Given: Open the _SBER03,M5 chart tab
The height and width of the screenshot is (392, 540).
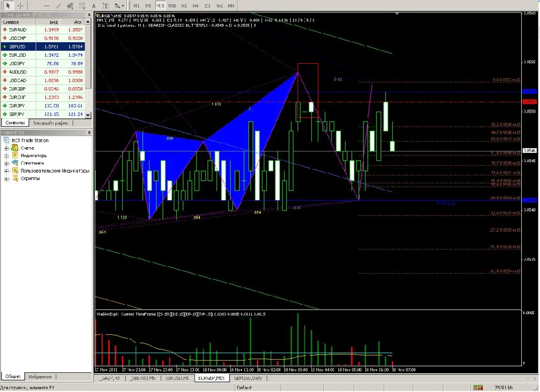Looking at the screenshot, I should click(142, 378).
